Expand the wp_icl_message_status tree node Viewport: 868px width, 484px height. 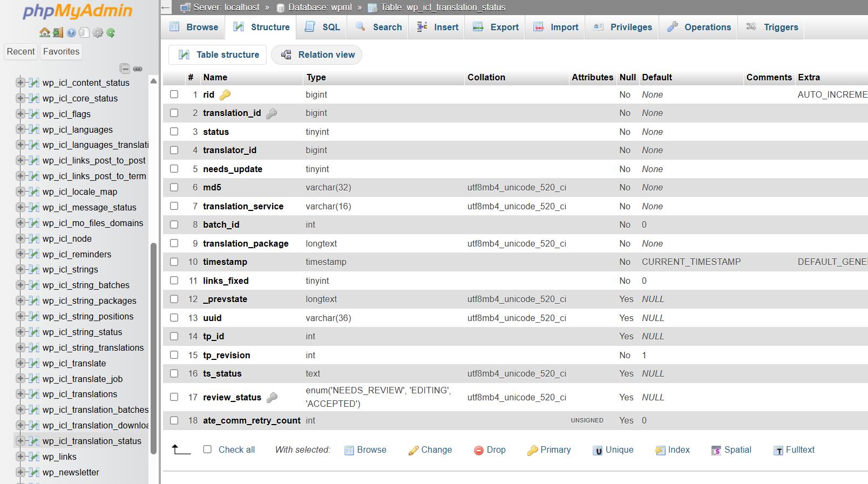click(20, 207)
